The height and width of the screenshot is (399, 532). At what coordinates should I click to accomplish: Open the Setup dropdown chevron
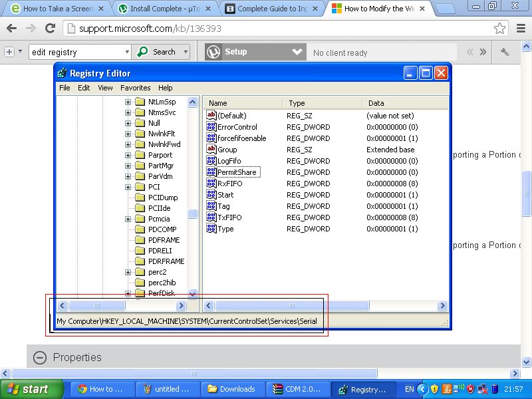297,52
